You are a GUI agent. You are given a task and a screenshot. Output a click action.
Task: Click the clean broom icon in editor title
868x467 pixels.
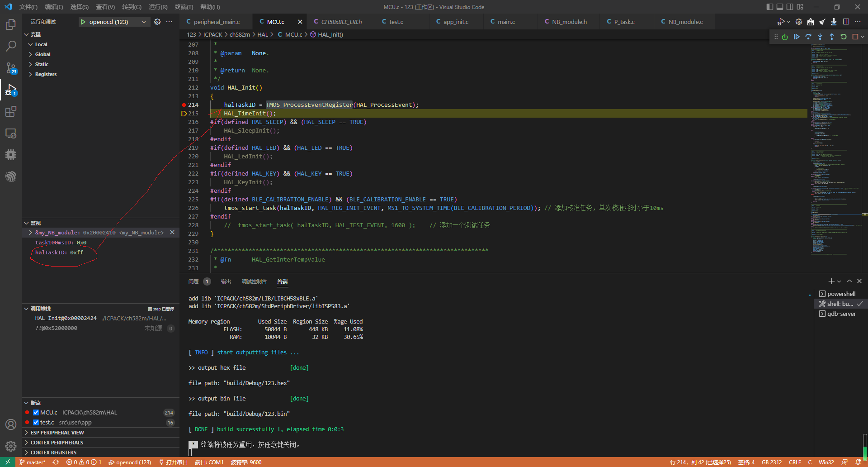click(x=822, y=22)
